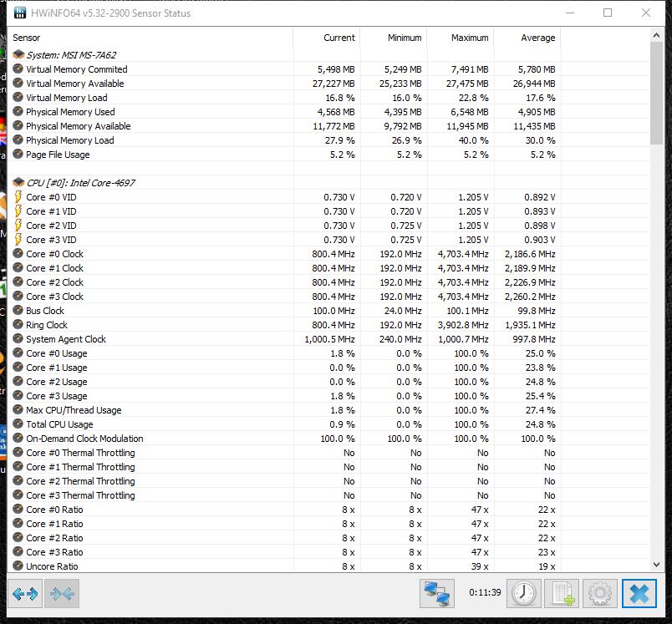Select the System Agent Clock row label
Image resolution: width=672 pixels, height=624 pixels.
point(66,339)
